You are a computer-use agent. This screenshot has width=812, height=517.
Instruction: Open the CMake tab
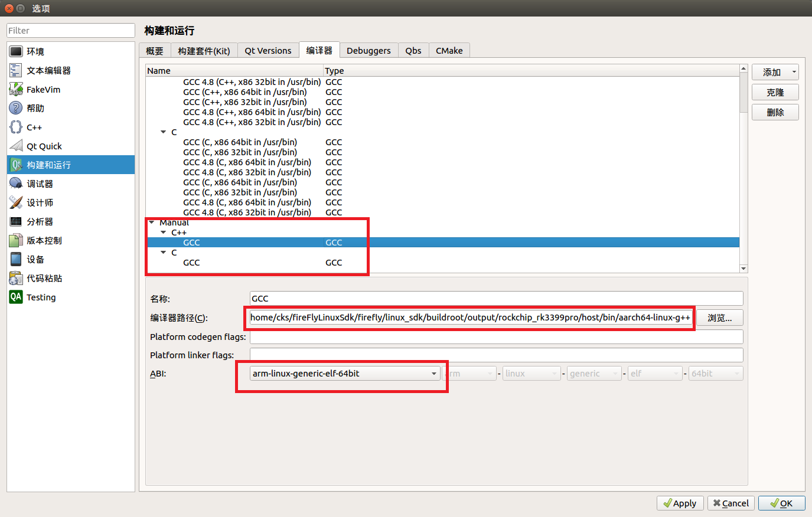(449, 51)
